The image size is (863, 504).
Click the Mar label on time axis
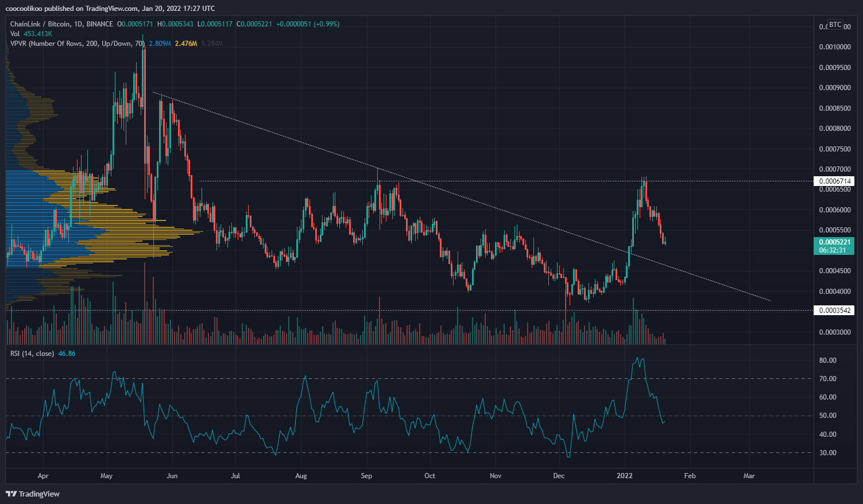click(749, 476)
